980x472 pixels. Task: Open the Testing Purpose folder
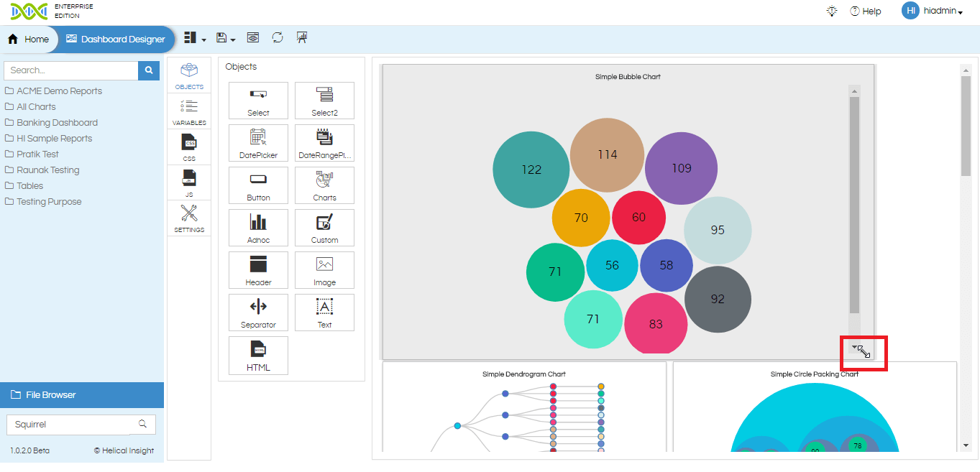tap(43, 202)
